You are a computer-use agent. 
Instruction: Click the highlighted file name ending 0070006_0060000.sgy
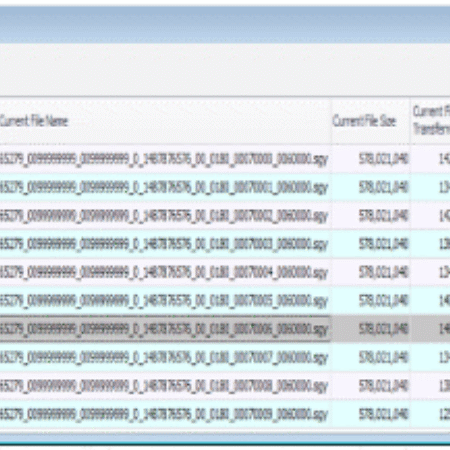pos(165,329)
